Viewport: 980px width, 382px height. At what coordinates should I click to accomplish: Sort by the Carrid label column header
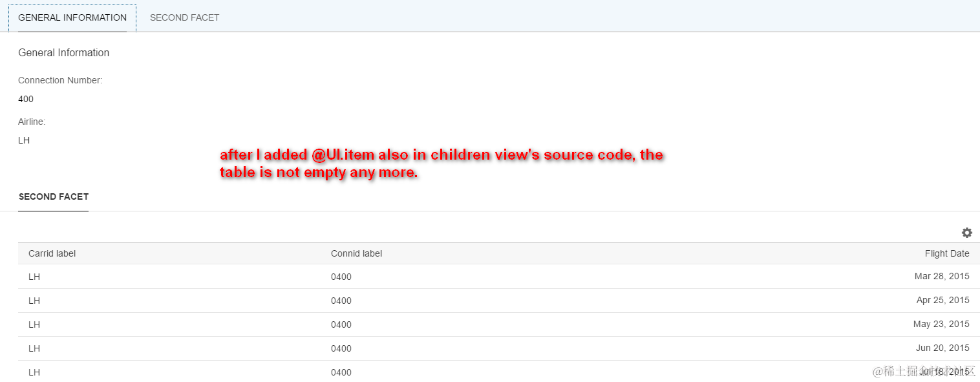tap(52, 253)
